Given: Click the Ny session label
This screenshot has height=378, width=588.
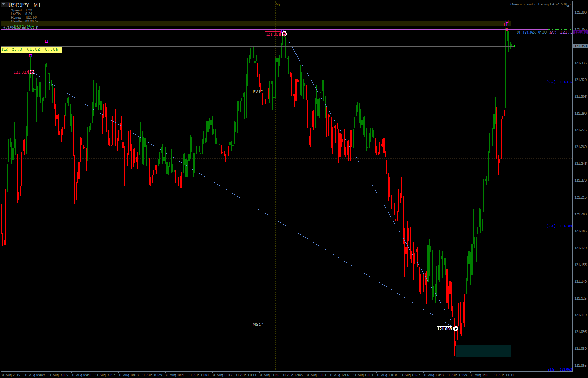Looking at the screenshot, I should [x=278, y=4].
